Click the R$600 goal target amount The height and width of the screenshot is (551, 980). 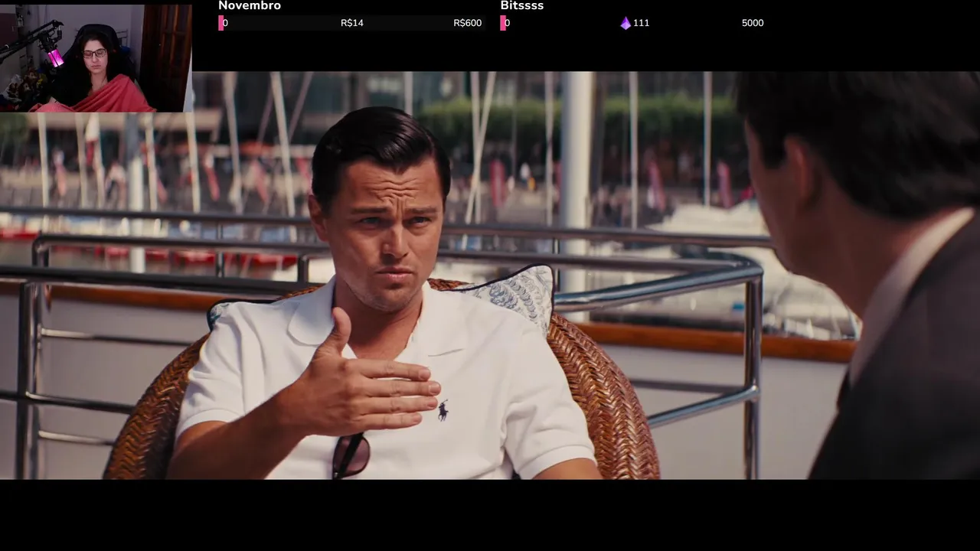467,23
